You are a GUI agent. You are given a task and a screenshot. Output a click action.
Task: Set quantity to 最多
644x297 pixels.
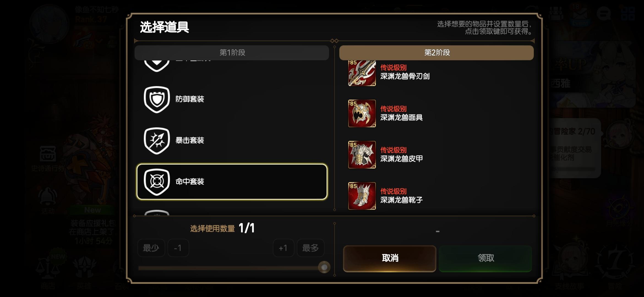[310, 248]
